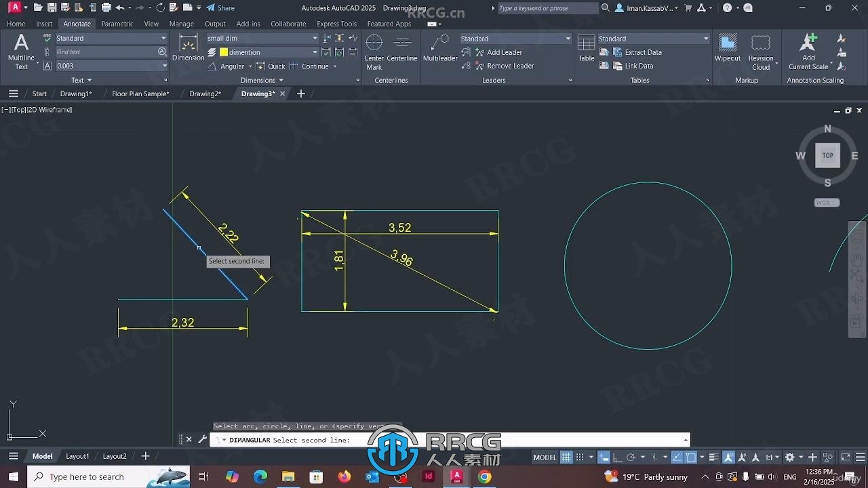Viewport: 868px width, 488px height.
Task: Click the Autodesk App Store cart icon
Action: (x=688, y=8)
